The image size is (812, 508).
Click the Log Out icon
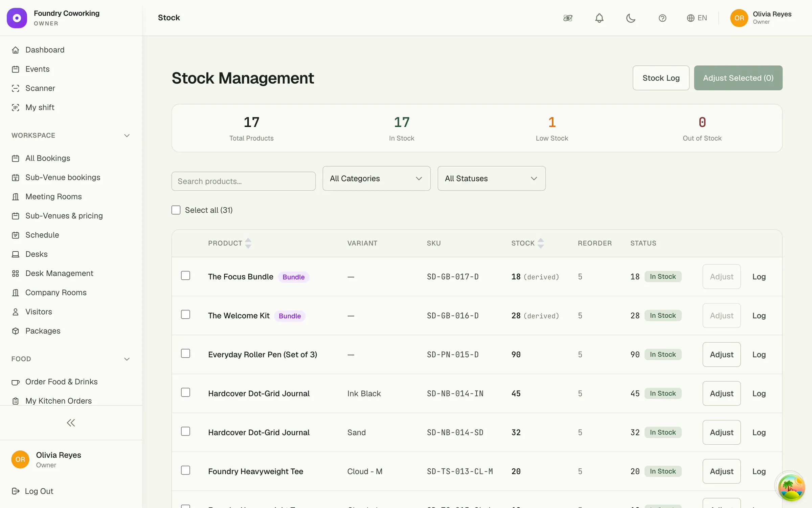coord(16,491)
